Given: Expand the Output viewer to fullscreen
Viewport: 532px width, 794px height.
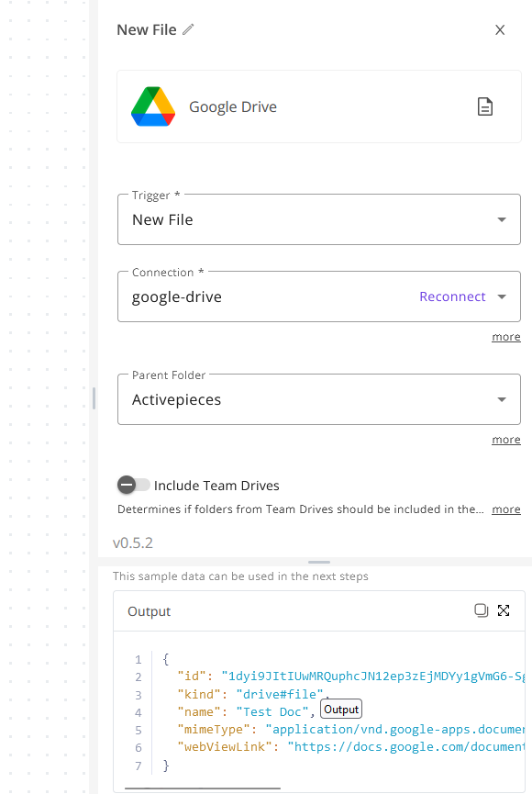Looking at the screenshot, I should click(504, 610).
